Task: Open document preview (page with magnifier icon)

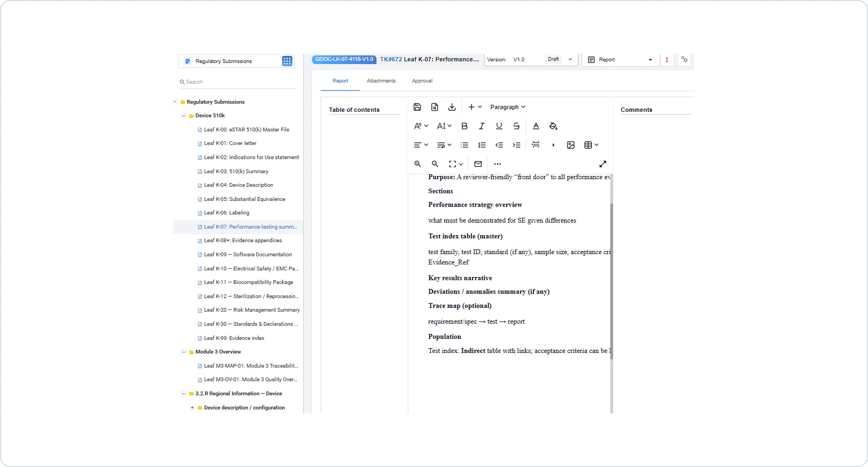Action: tap(435, 107)
